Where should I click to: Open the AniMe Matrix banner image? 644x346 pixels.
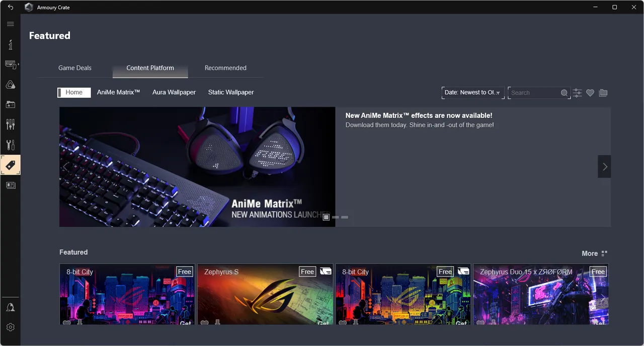coord(197,167)
